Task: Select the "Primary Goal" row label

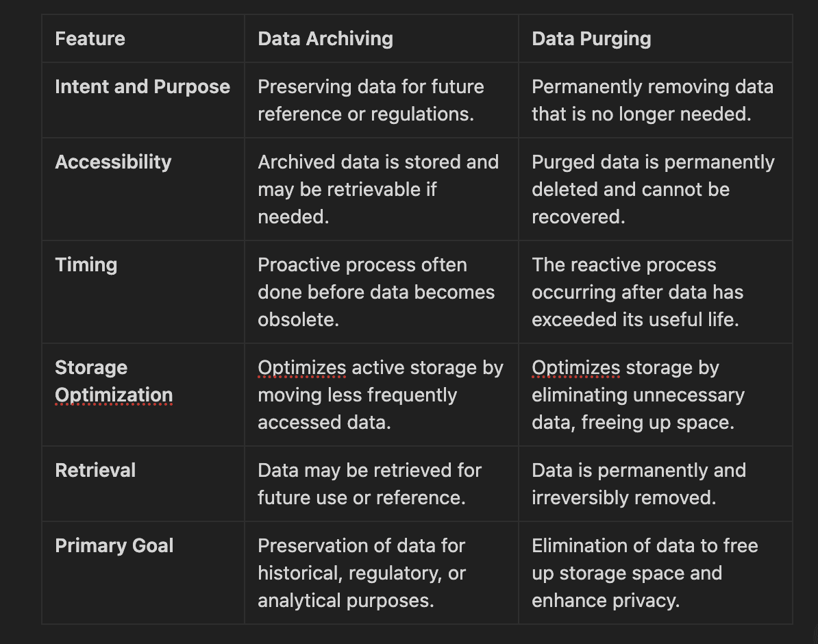Action: (x=114, y=546)
